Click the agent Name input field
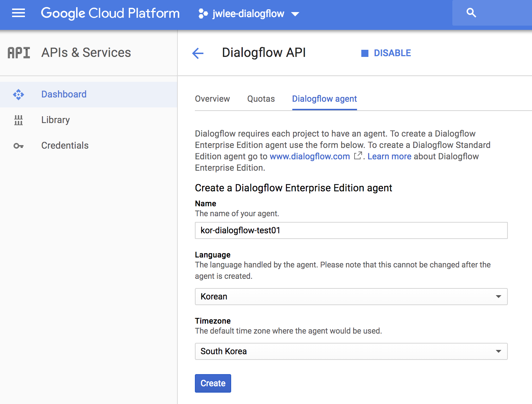Screen dimensions: 532x404 [351, 230]
